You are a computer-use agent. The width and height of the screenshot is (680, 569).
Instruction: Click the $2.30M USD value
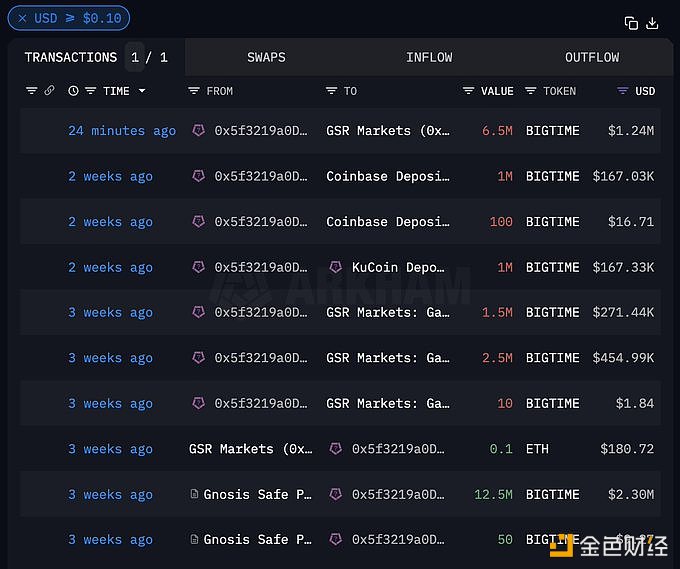click(631, 494)
